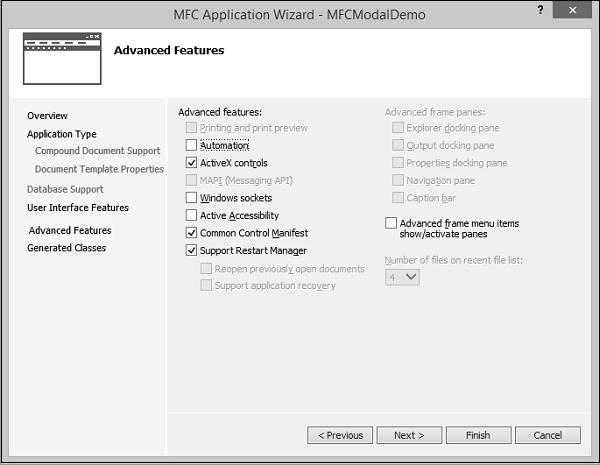Open Database Support page

click(65, 189)
